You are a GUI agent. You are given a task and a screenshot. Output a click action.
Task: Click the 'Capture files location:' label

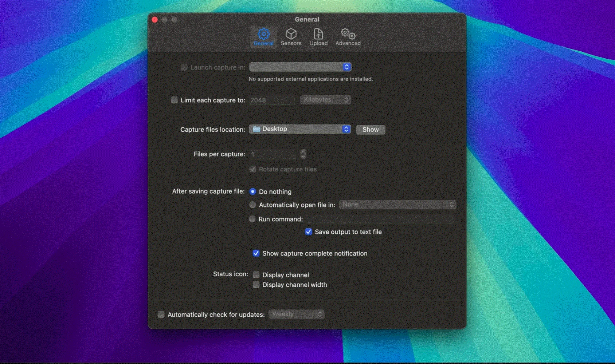(x=213, y=130)
